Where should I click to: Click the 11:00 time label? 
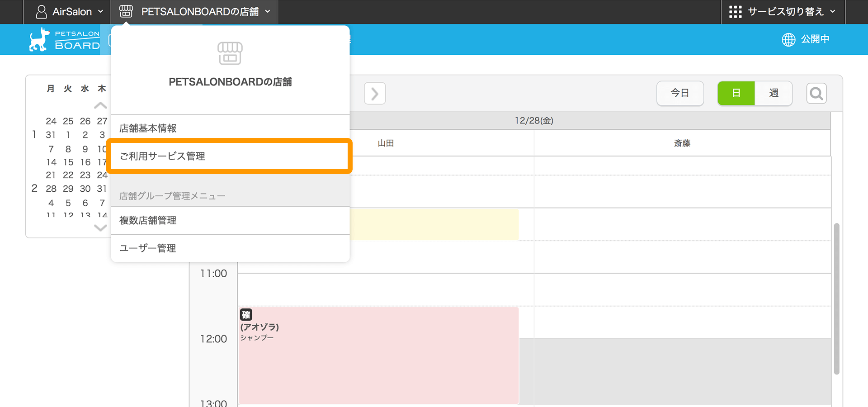(213, 274)
